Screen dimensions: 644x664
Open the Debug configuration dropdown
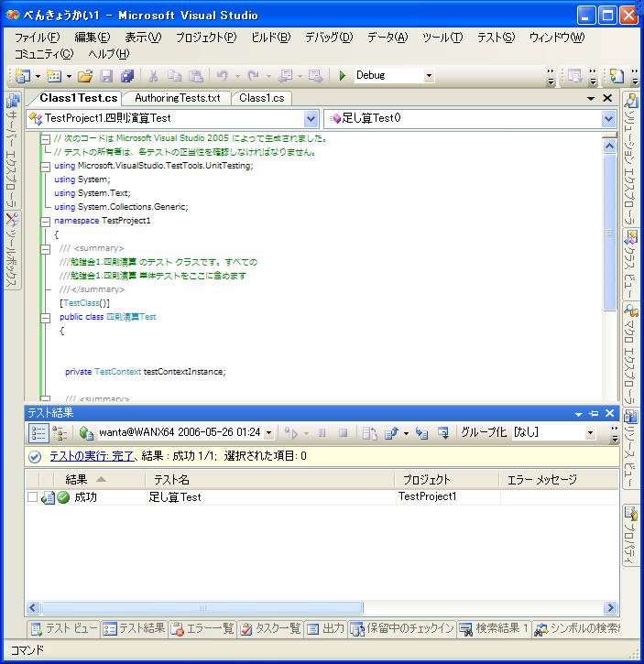click(427, 76)
